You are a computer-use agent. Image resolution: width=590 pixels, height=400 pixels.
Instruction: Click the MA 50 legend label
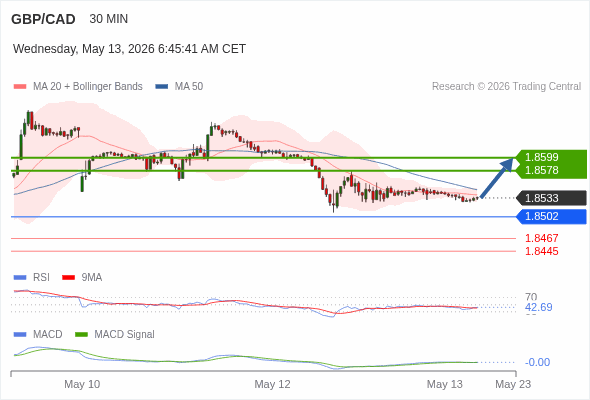coord(189,87)
